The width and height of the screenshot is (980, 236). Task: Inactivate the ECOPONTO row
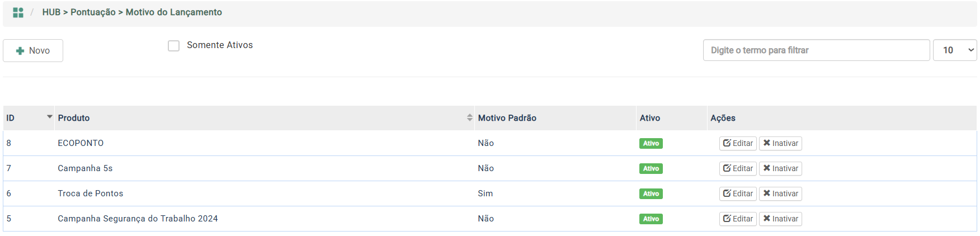[x=780, y=143]
